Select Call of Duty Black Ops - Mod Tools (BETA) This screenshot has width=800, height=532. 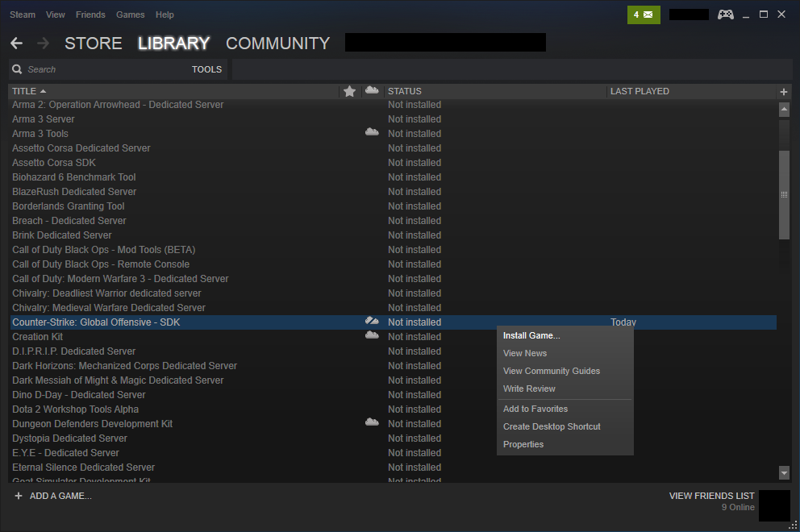(x=103, y=250)
